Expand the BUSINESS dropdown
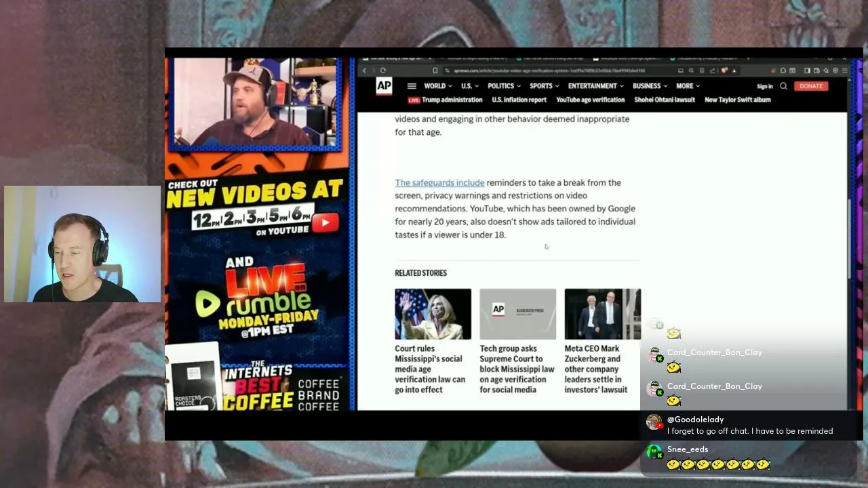This screenshot has width=868, height=488. [650, 86]
